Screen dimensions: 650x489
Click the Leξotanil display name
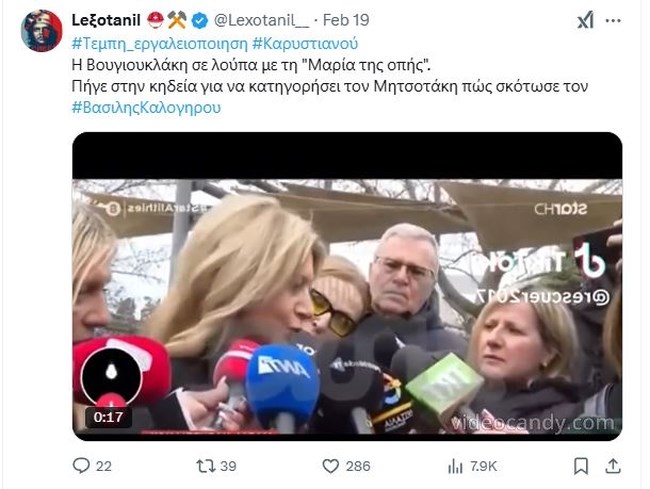[106, 20]
